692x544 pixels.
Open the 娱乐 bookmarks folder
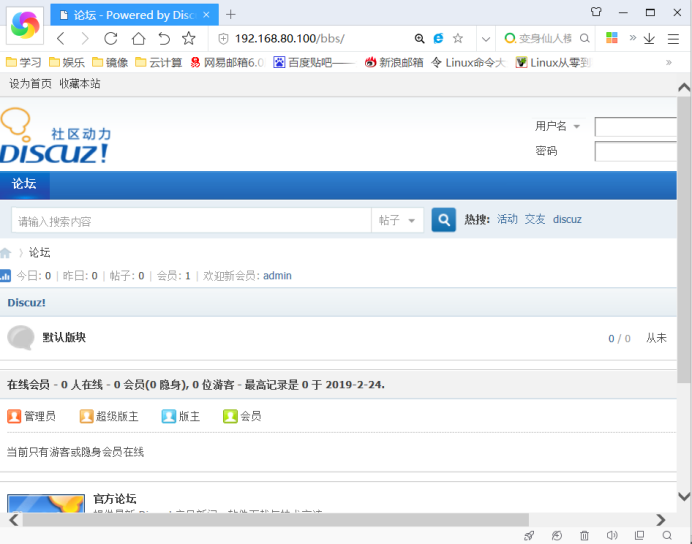[x=67, y=63]
